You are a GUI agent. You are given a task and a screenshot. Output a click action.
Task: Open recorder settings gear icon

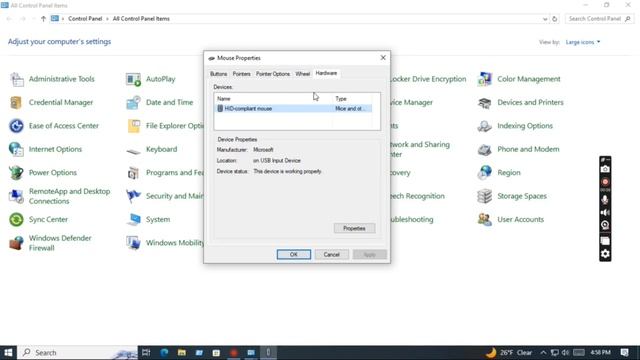click(605, 254)
